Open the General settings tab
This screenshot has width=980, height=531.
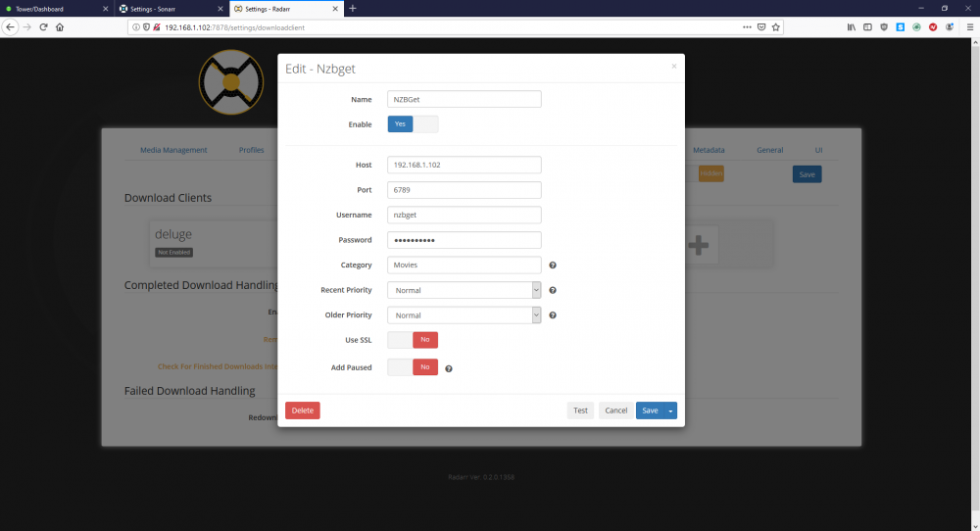(770, 150)
